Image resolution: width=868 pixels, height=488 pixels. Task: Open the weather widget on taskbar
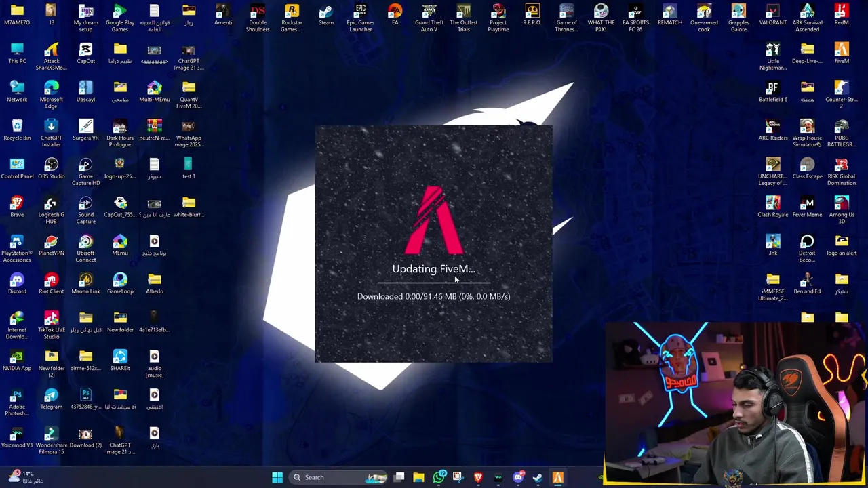click(x=27, y=477)
